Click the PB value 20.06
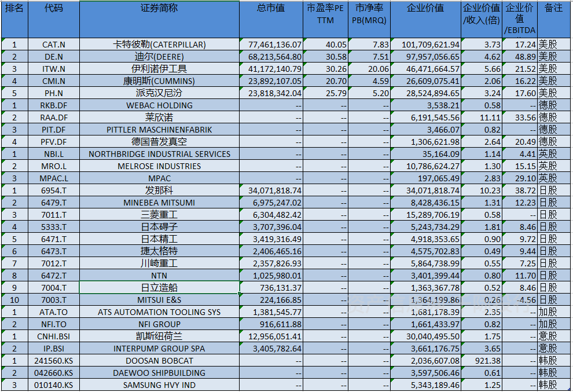Image resolution: width=573 pixels, height=392 pixels. point(369,69)
